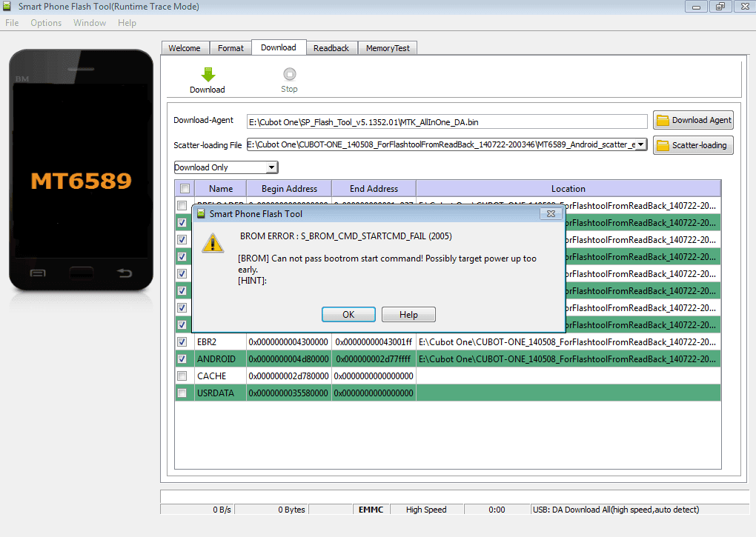The height and width of the screenshot is (537, 756).
Task: Uncheck the ANDROID partition checkbox
Action: point(182,358)
